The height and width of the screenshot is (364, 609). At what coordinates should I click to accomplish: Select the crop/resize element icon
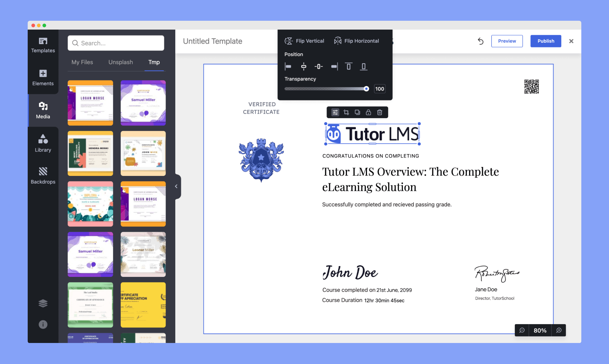click(x=346, y=112)
